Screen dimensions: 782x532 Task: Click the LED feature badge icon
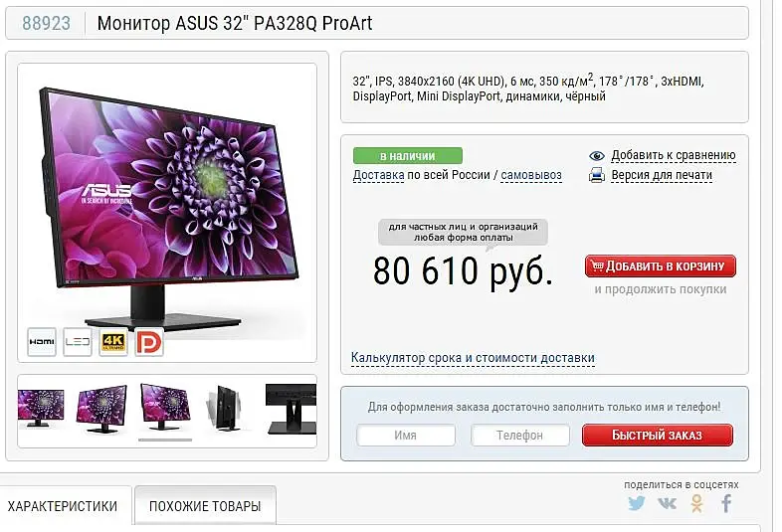[78, 341]
